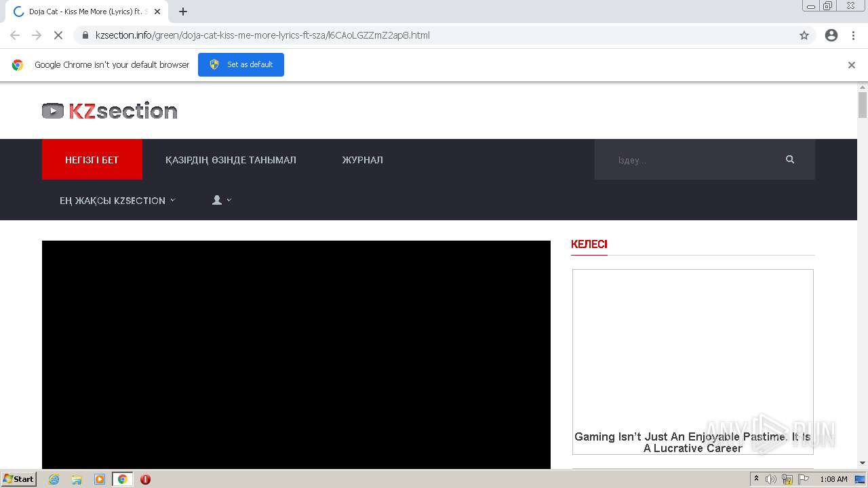Click the 1:08 AM clock
Screen dimensions: 868x488
point(833,479)
